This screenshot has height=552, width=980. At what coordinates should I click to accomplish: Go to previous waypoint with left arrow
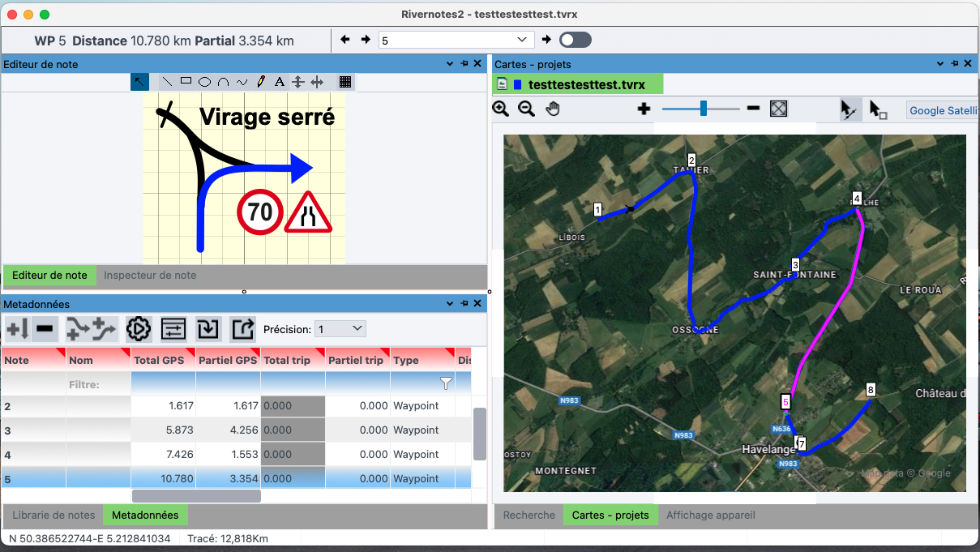[x=345, y=40]
